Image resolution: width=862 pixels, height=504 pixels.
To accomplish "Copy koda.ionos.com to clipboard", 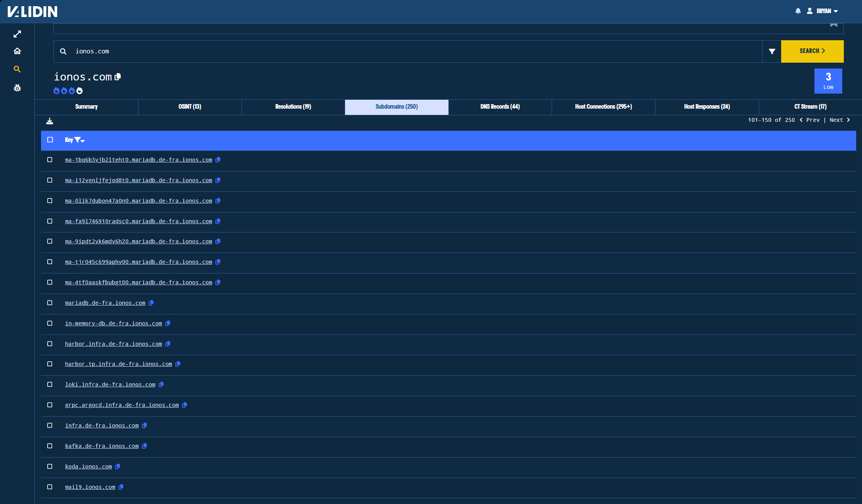I will point(118,466).
